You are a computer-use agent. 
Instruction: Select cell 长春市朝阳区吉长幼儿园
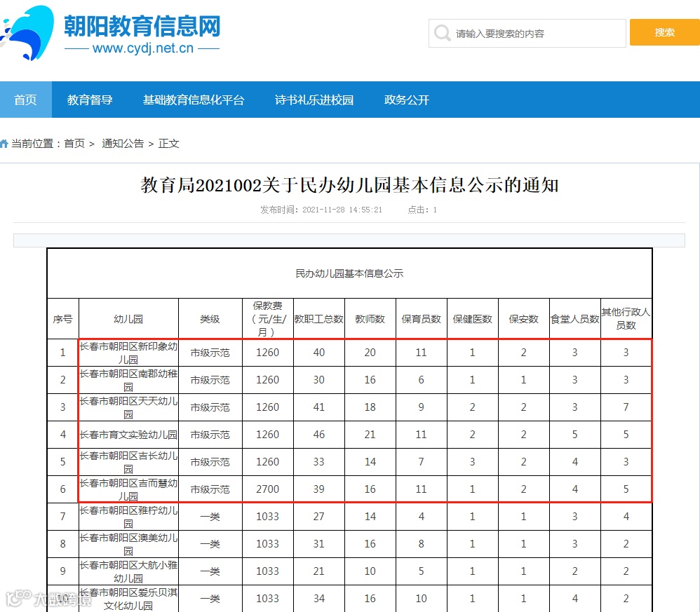coord(128,462)
